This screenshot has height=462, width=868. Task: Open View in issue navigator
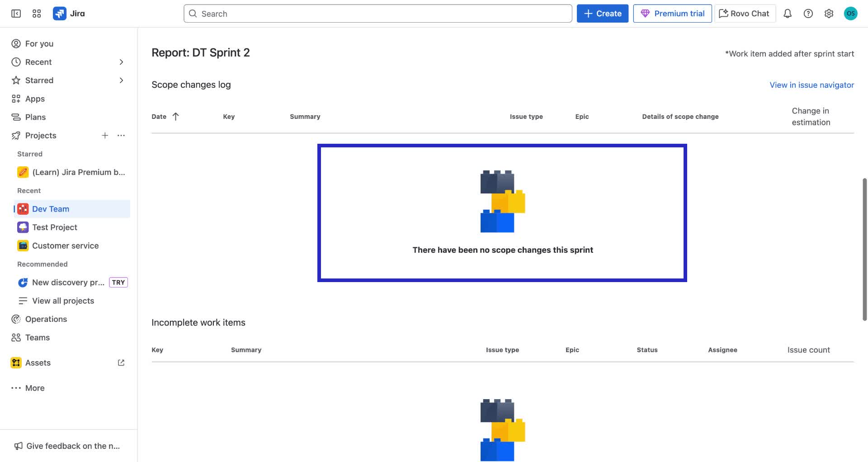pyautogui.click(x=811, y=85)
